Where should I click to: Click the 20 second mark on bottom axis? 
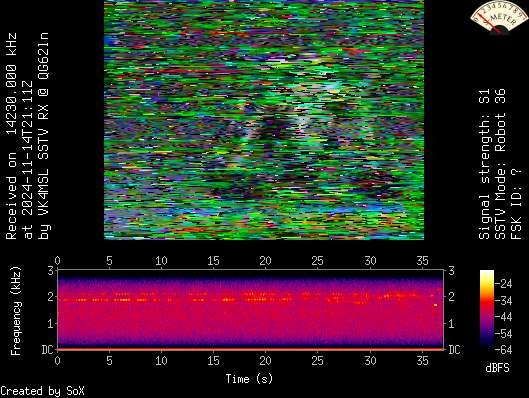266,361
